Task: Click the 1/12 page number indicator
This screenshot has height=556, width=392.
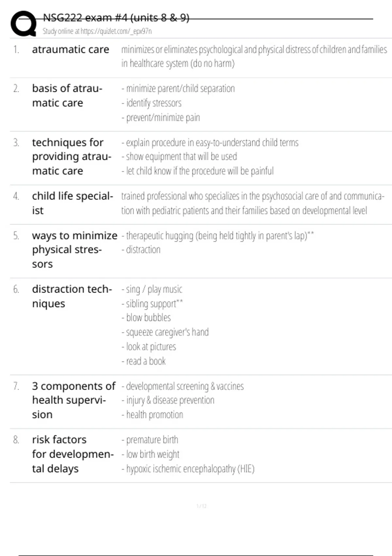Action: tap(201, 506)
